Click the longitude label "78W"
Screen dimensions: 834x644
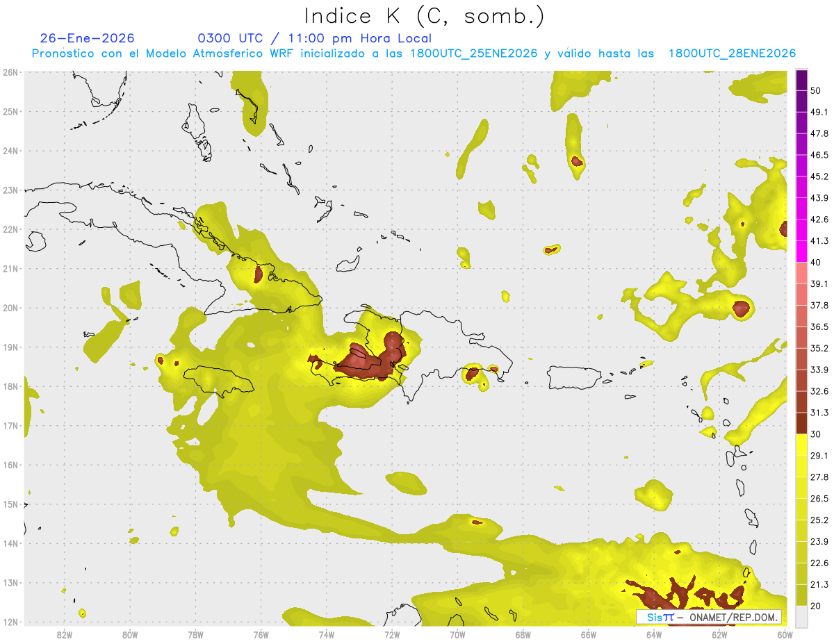tap(195, 634)
